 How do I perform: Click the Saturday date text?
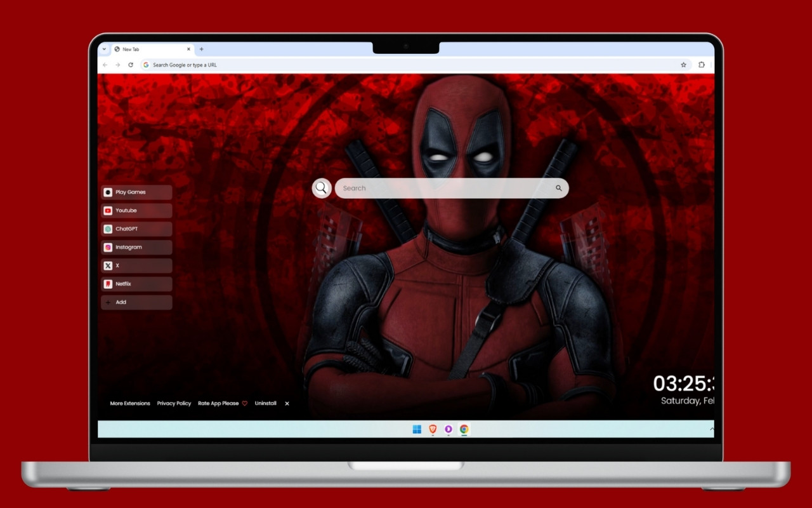pos(688,401)
